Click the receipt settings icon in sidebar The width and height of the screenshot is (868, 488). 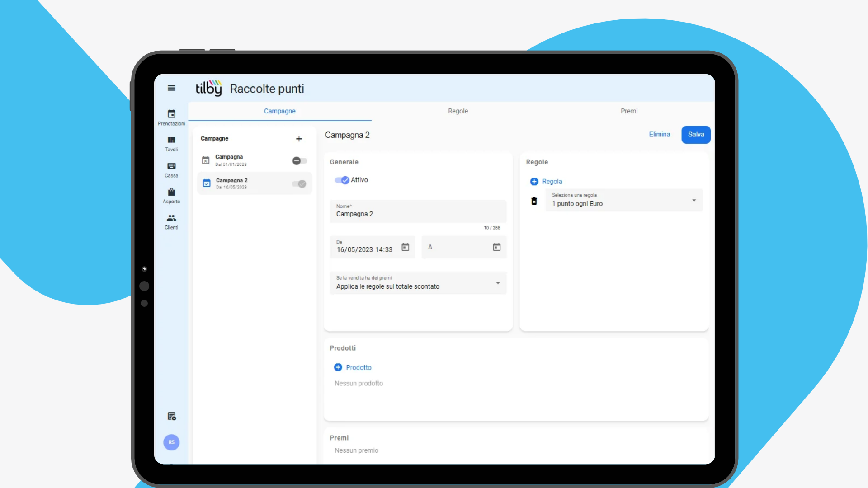click(x=171, y=416)
